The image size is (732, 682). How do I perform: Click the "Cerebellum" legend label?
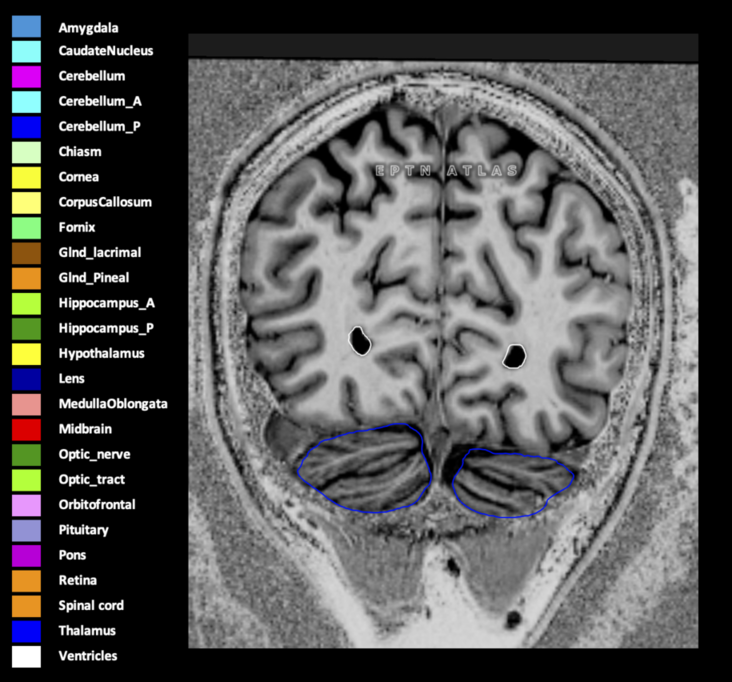92,76
